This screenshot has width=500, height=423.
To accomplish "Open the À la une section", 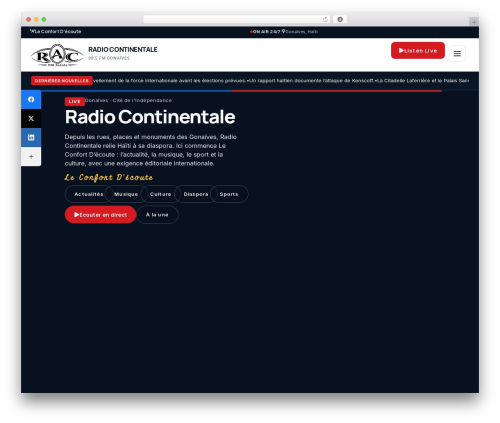I will coord(157,215).
